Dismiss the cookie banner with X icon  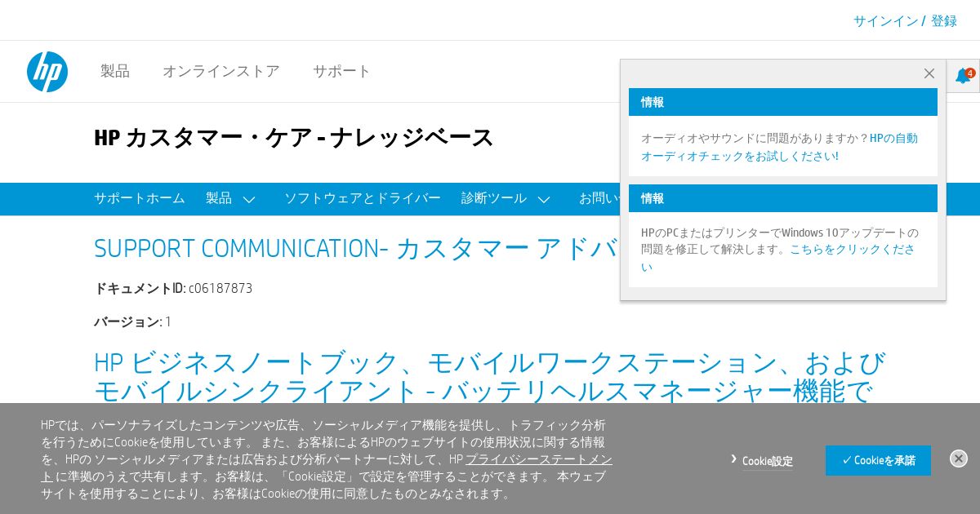[x=959, y=459]
